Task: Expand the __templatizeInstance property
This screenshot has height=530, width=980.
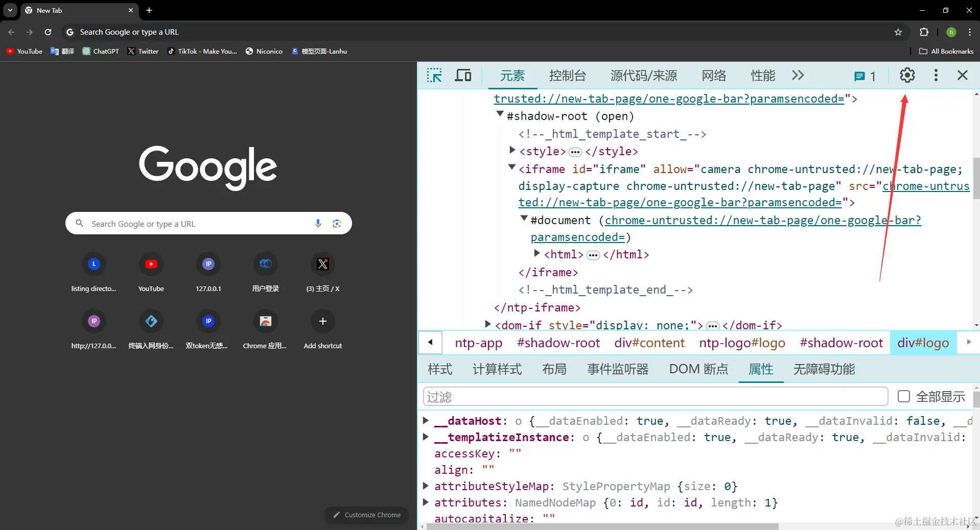Action: click(425, 437)
